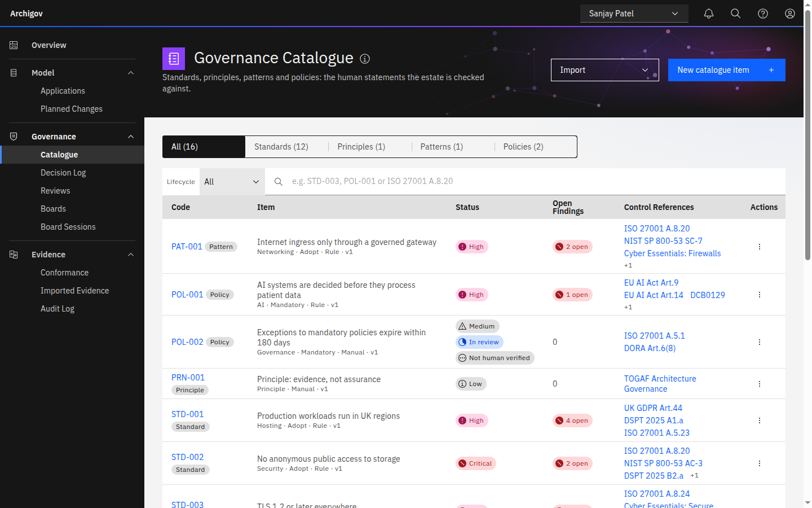Switch to the Standards (12) tab
Image resolution: width=812 pixels, height=508 pixels.
286,147
